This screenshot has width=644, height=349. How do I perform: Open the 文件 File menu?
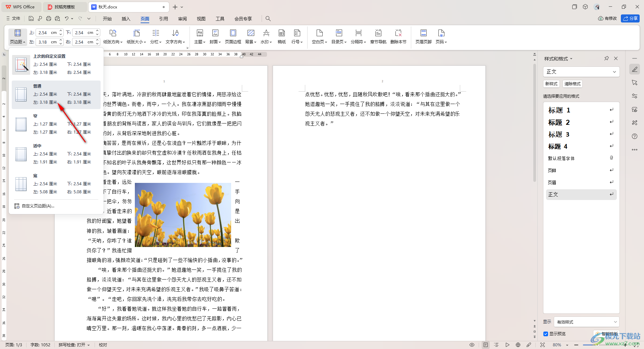pyautogui.click(x=13, y=18)
